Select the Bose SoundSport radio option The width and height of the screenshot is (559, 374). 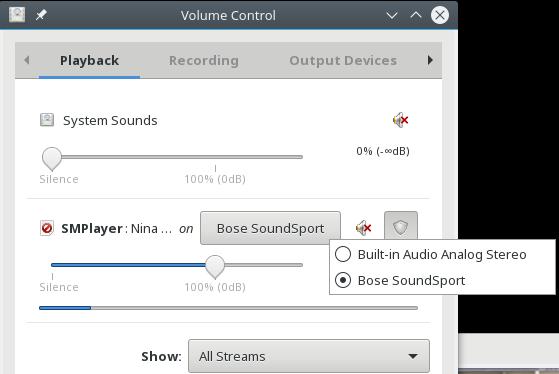pos(400,280)
